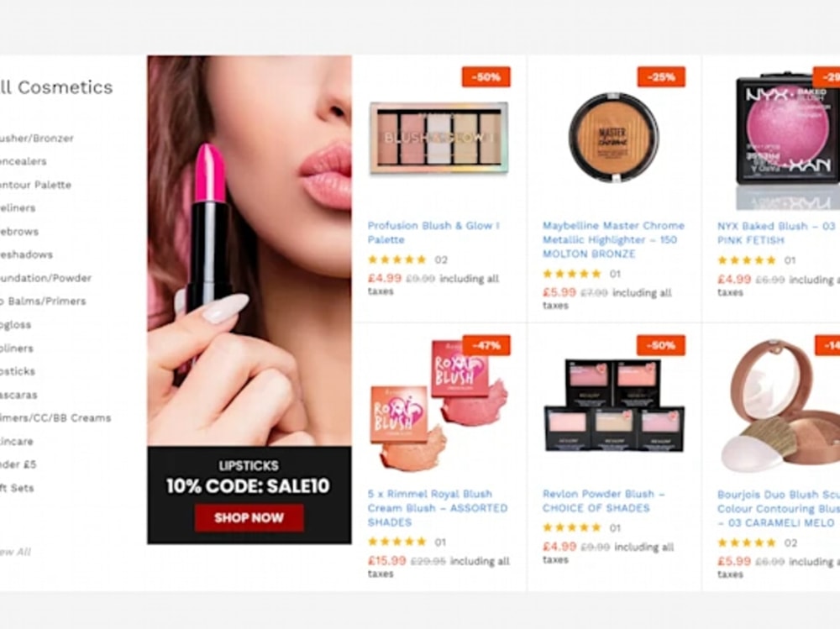Open Revlon Powder Blush Choice of Shades link
The width and height of the screenshot is (840, 629).
603,501
